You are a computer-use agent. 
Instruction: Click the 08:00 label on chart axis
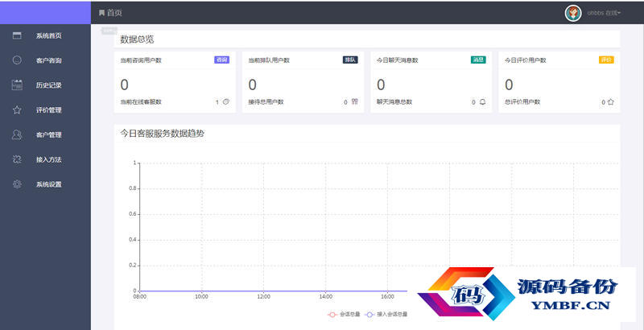(139, 296)
